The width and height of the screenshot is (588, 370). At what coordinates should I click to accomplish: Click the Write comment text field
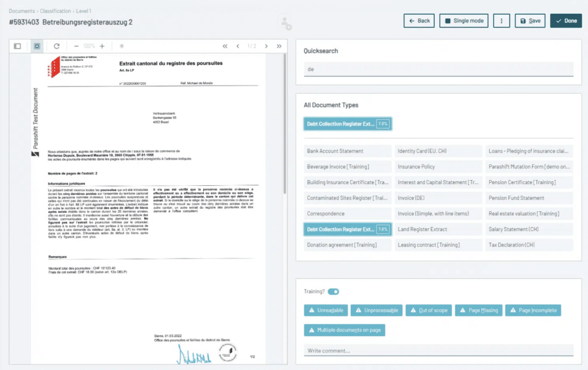point(438,350)
